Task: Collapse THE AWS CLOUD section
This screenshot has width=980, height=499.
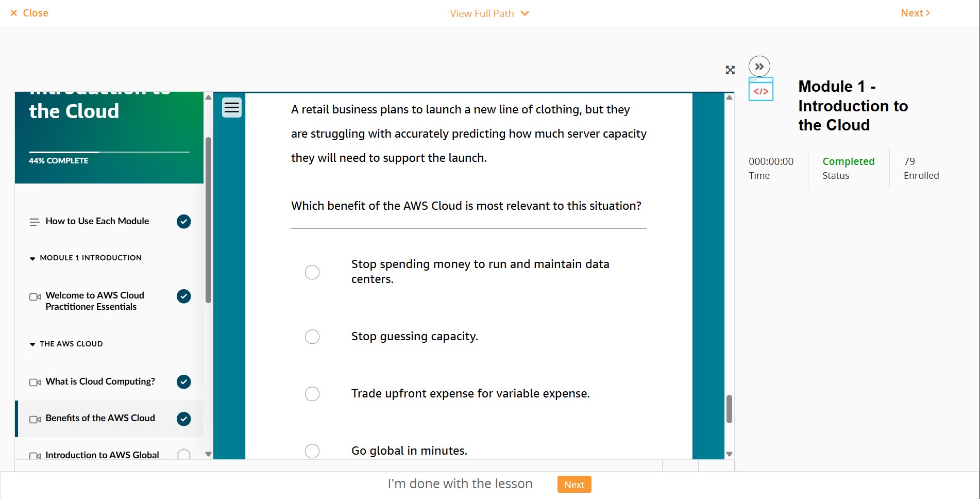Action: click(x=66, y=344)
